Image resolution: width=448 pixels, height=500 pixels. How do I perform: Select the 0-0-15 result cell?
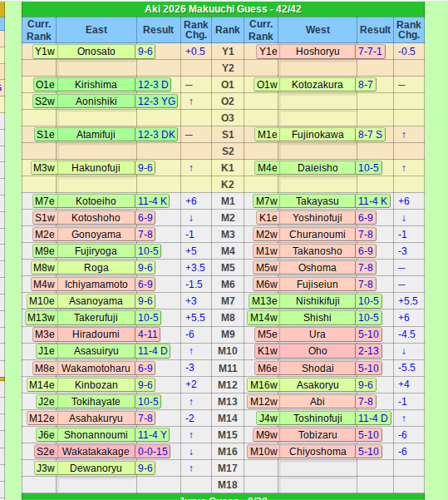[153, 451]
